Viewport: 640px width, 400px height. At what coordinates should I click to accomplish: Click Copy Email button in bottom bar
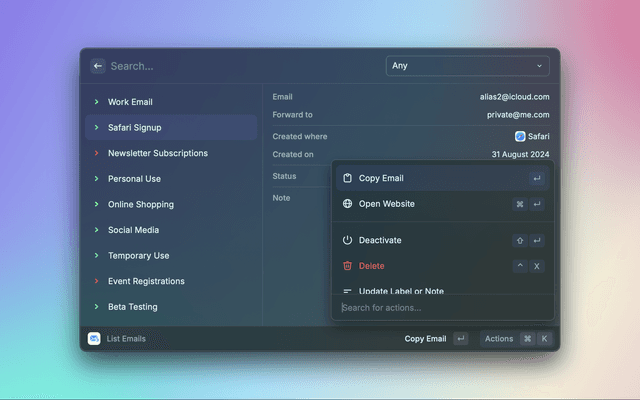425,339
